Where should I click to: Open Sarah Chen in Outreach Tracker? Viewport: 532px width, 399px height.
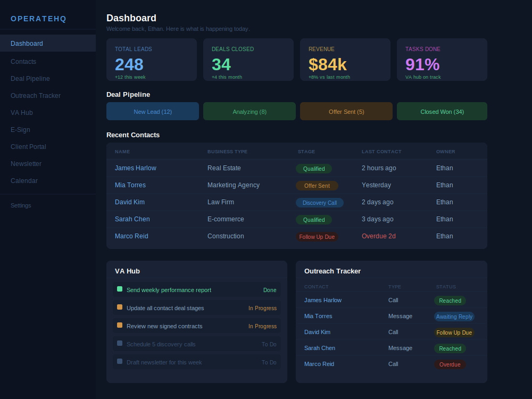click(319, 348)
